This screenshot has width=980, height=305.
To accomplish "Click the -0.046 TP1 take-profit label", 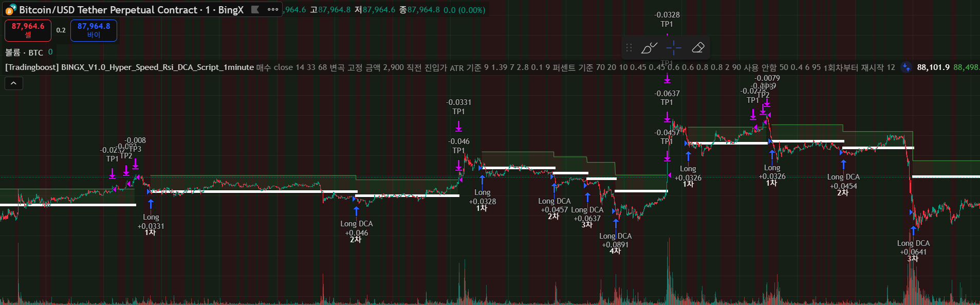I will [458, 146].
